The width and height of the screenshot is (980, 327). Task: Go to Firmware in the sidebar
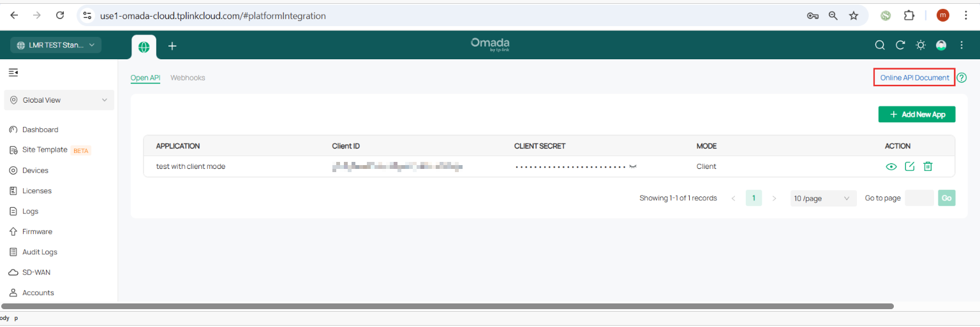(x=37, y=231)
